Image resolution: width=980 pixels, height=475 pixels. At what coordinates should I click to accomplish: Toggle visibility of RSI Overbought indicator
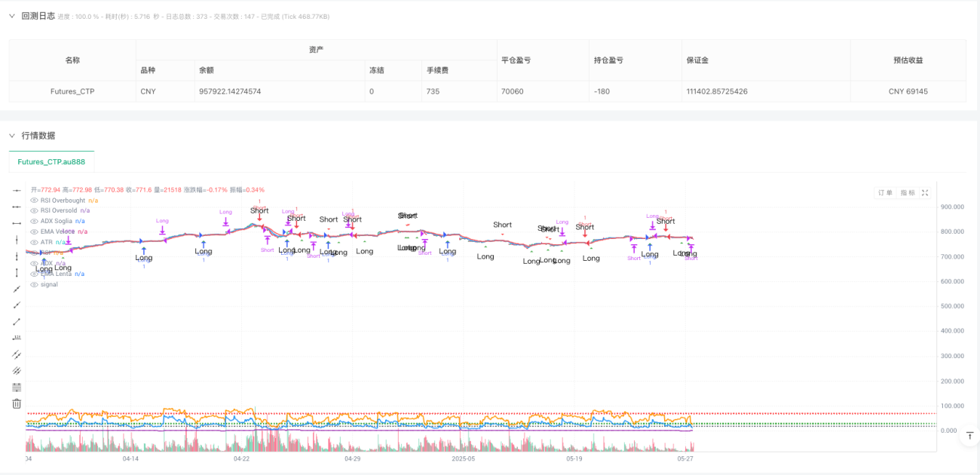point(34,201)
